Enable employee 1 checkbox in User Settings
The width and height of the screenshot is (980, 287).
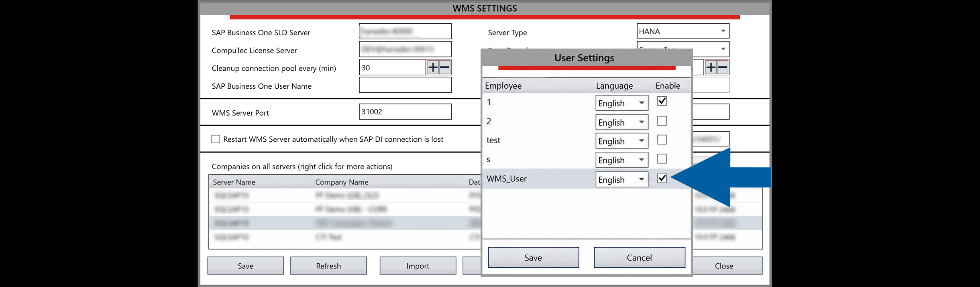pos(662,101)
